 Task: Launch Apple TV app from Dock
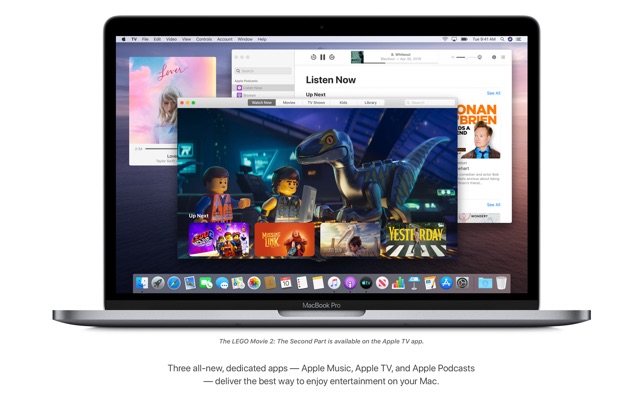[x=366, y=283]
